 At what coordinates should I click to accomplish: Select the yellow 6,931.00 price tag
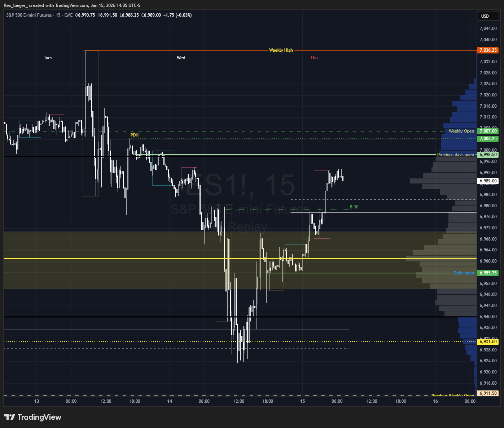click(487, 342)
